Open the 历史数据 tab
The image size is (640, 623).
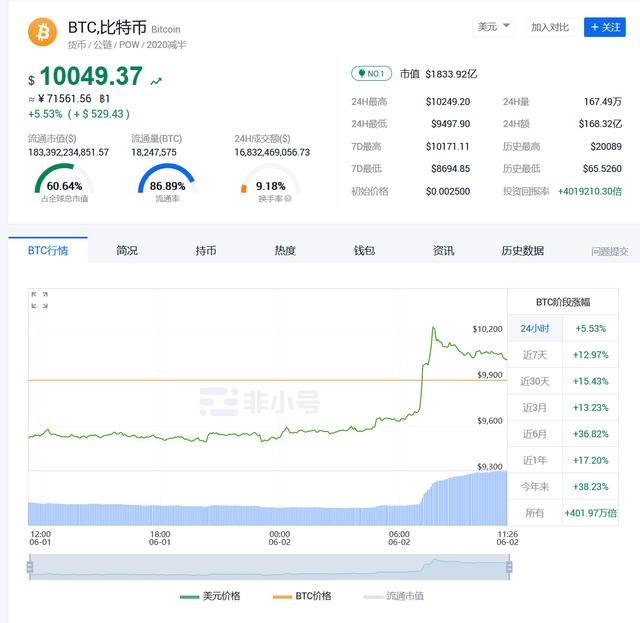tap(522, 250)
